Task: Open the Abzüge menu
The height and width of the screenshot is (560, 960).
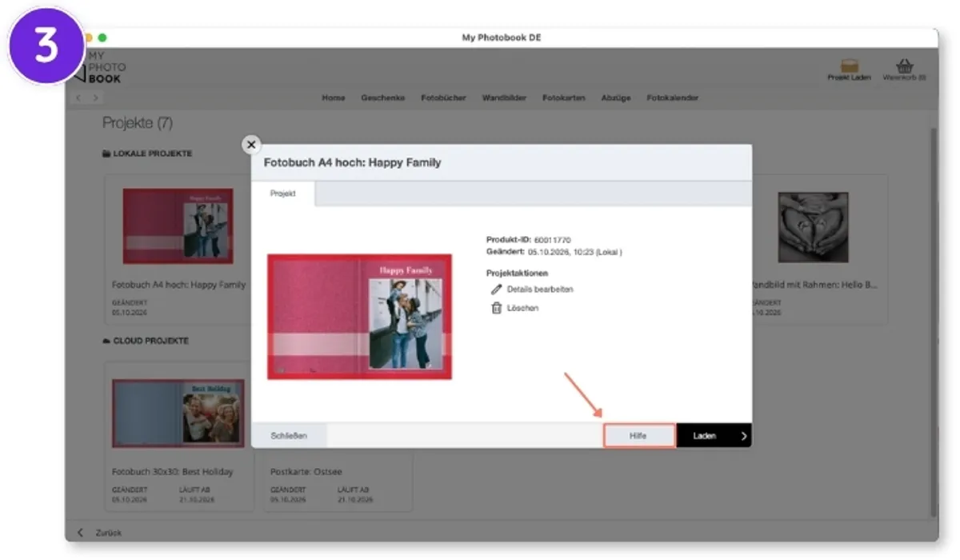Action: [616, 98]
